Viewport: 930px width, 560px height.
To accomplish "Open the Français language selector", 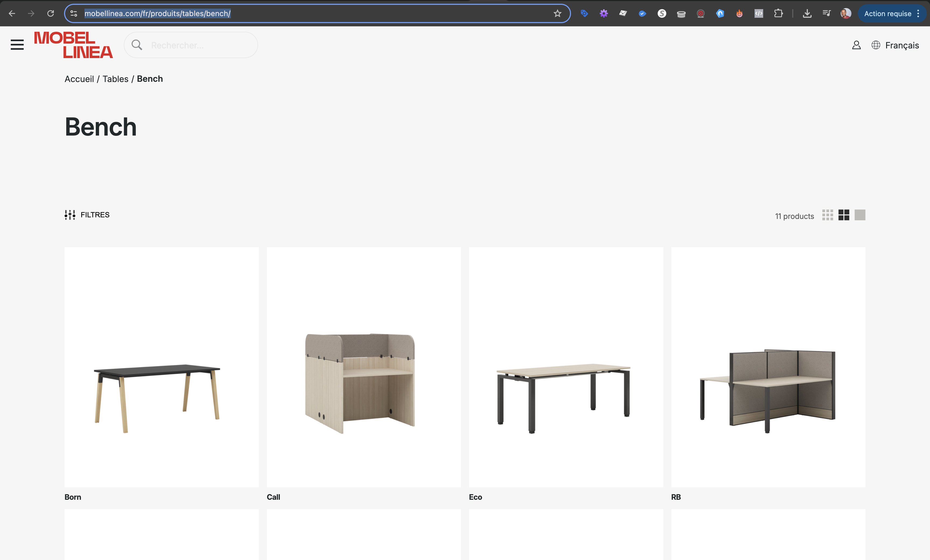I will point(901,45).
